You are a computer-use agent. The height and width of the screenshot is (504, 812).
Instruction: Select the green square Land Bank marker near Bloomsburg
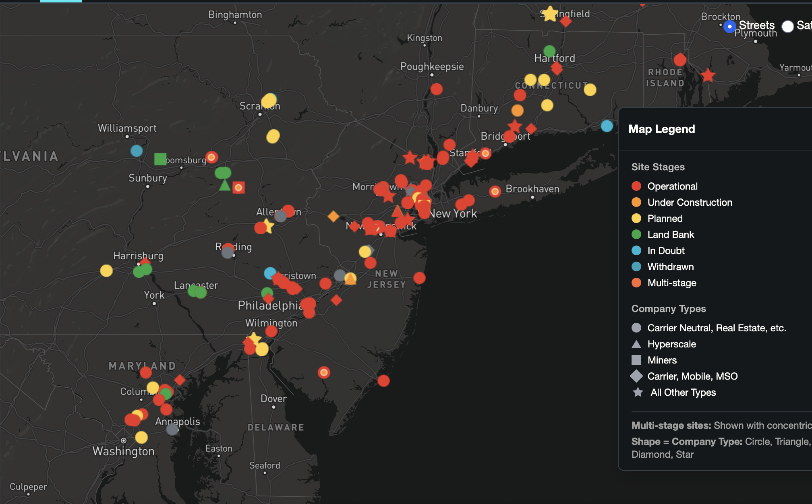tap(160, 159)
